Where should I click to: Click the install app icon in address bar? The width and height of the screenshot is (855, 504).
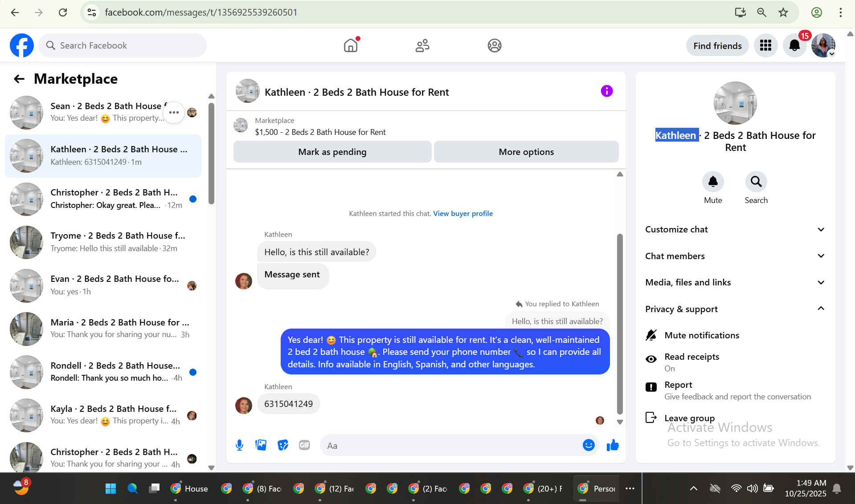tap(740, 12)
